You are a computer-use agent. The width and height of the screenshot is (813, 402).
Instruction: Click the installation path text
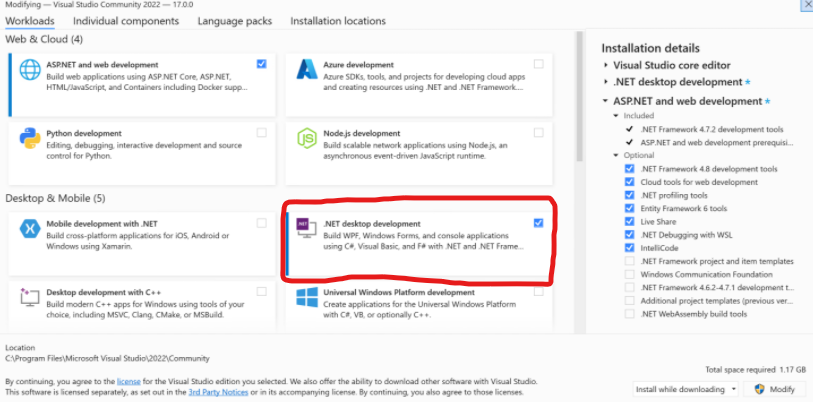point(107,358)
